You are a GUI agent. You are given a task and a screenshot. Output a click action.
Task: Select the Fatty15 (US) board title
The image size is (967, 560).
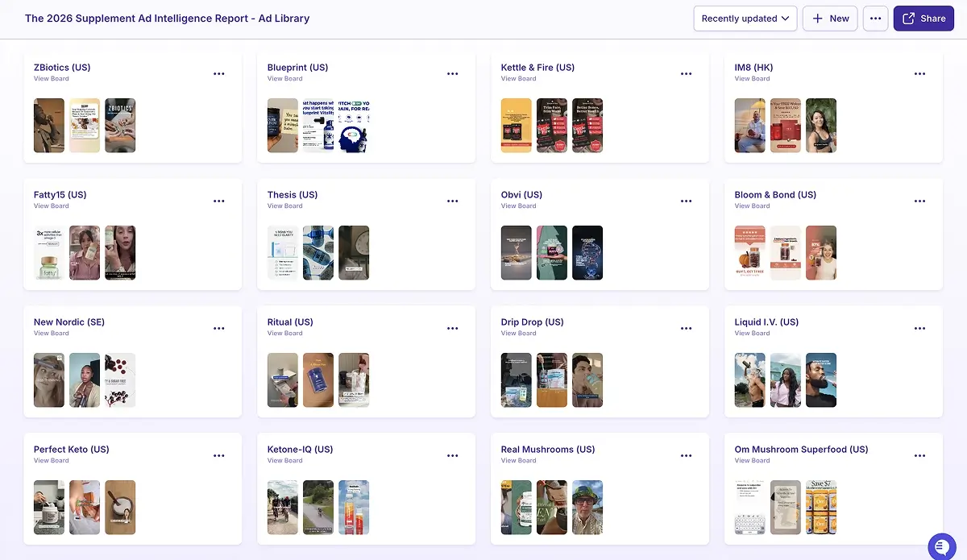[60, 195]
